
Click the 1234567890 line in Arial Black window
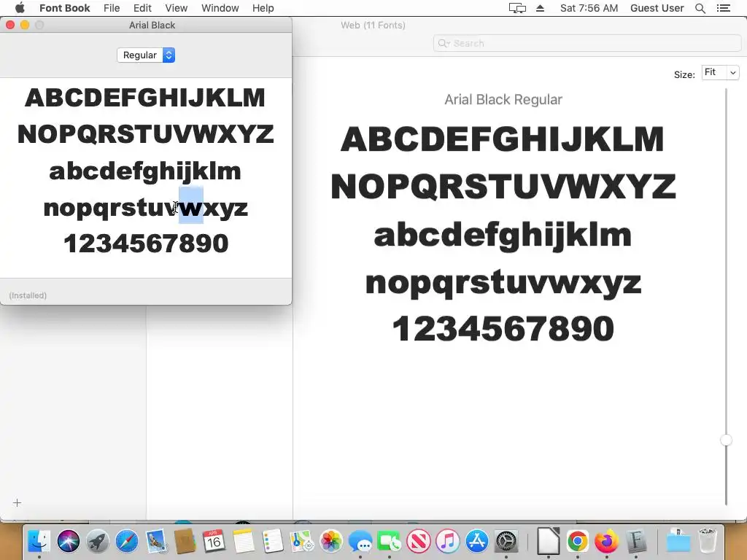[x=146, y=244]
